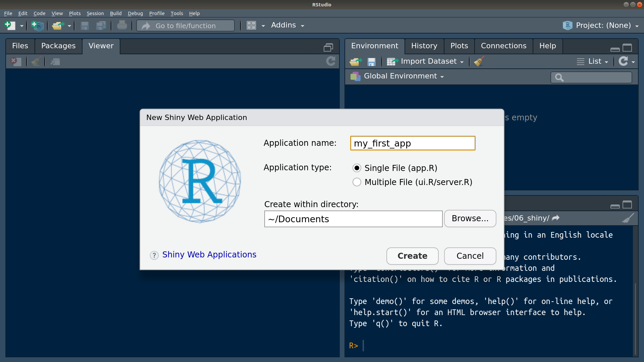
Task: Open the Code menu
Action: click(39, 13)
